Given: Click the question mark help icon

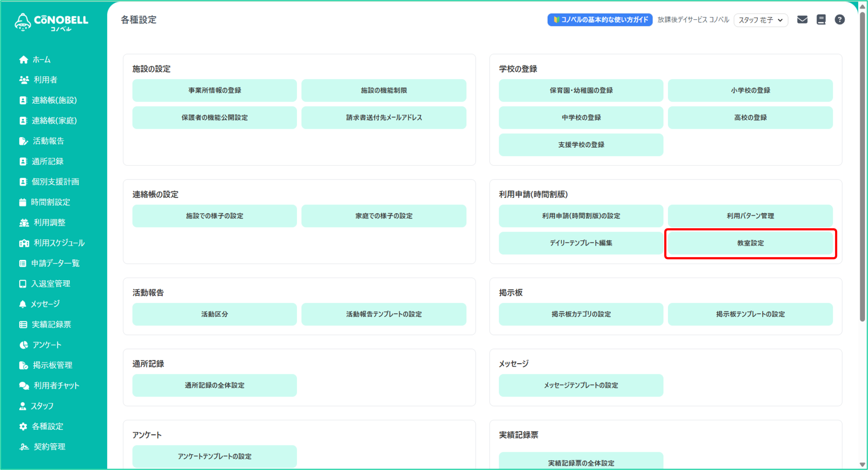Looking at the screenshot, I should point(840,20).
